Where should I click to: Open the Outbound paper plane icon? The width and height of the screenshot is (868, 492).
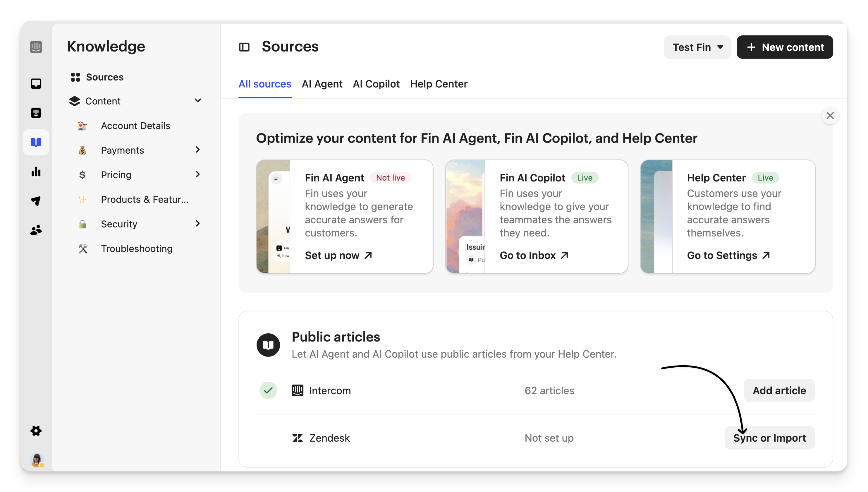[36, 201]
